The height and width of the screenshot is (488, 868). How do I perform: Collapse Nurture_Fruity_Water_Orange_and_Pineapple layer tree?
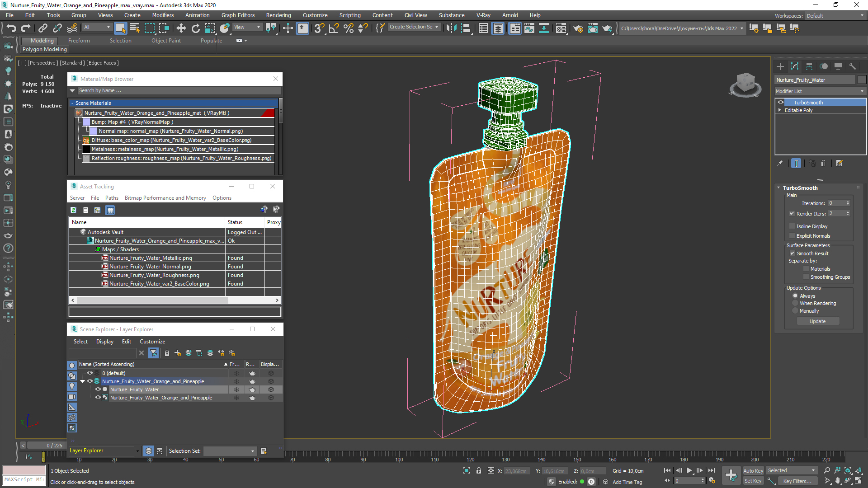point(83,381)
